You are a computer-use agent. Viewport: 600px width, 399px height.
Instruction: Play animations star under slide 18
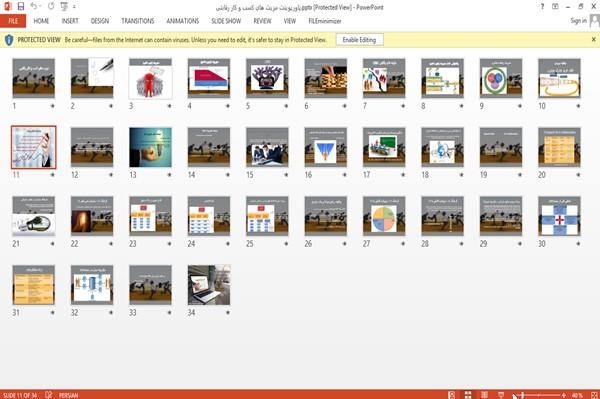coord(461,175)
